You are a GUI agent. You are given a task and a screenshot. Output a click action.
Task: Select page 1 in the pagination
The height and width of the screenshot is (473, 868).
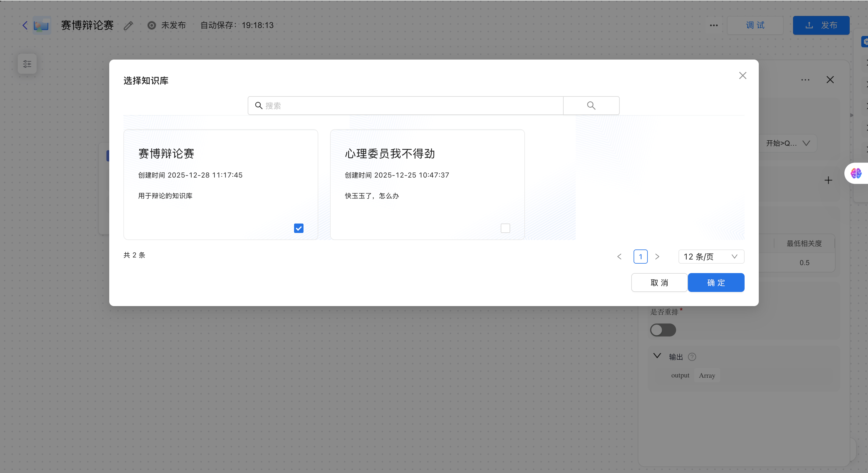640,257
